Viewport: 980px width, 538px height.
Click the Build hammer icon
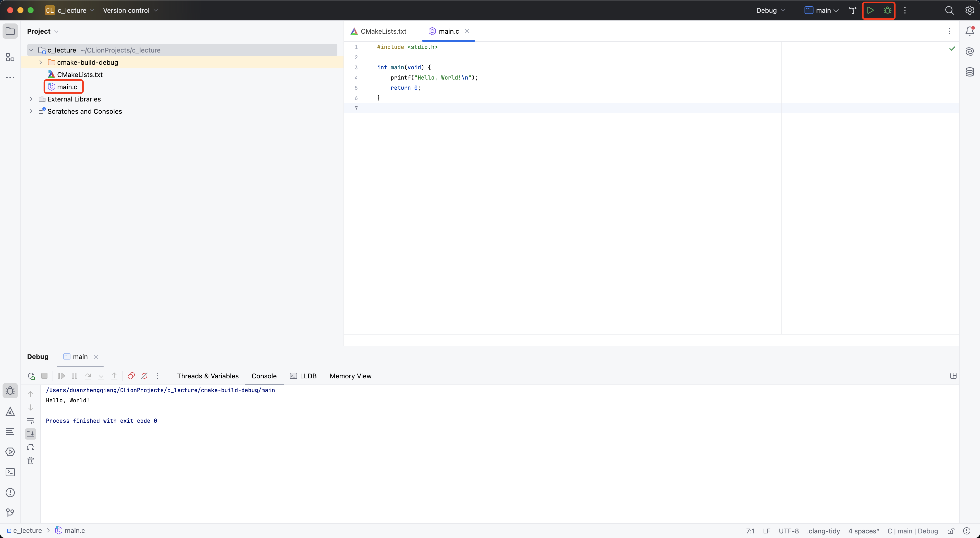853,10
